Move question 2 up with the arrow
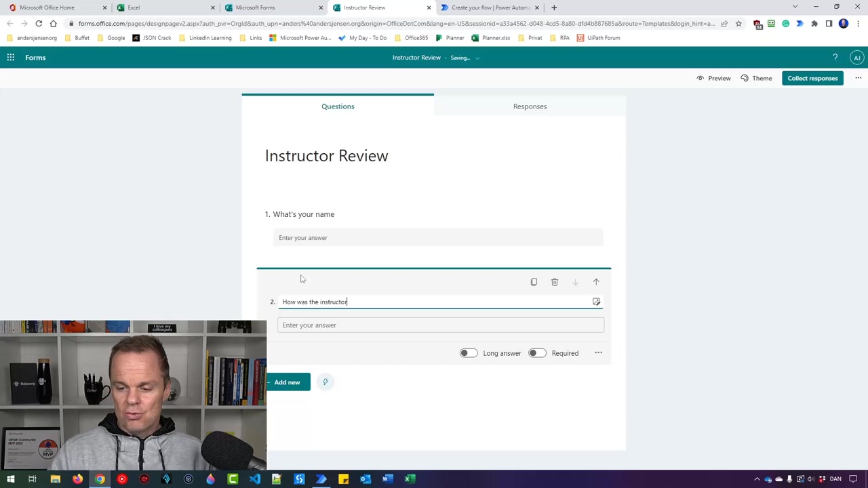The width and height of the screenshot is (868, 488). (x=596, y=282)
